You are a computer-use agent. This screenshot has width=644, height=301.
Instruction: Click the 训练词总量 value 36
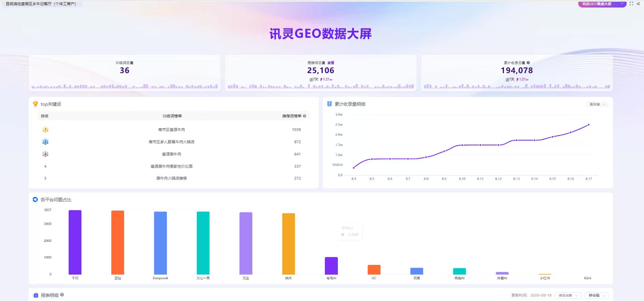[x=125, y=70]
